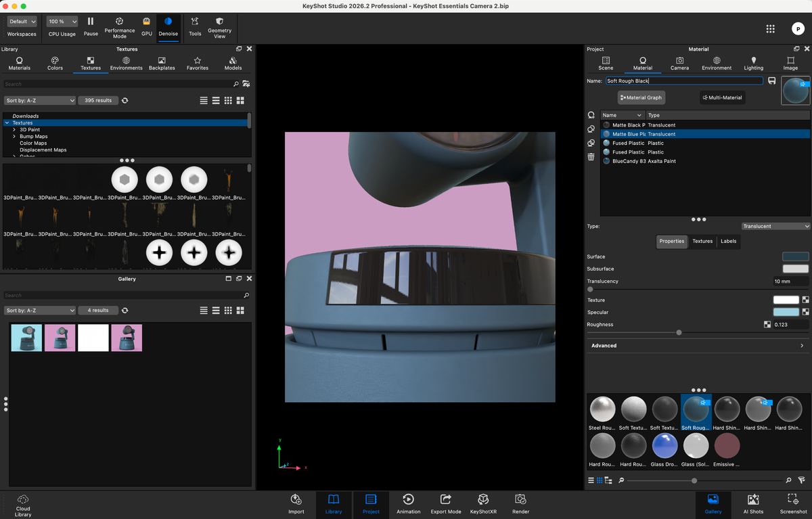Open the Workspaces Default dropdown
This screenshot has height=519, width=812.
point(22,22)
